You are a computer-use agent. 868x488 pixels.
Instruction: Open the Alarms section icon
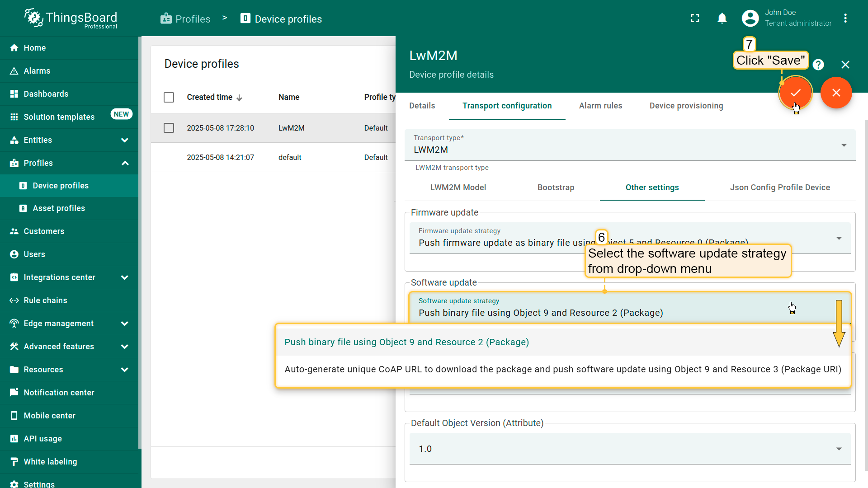14,71
